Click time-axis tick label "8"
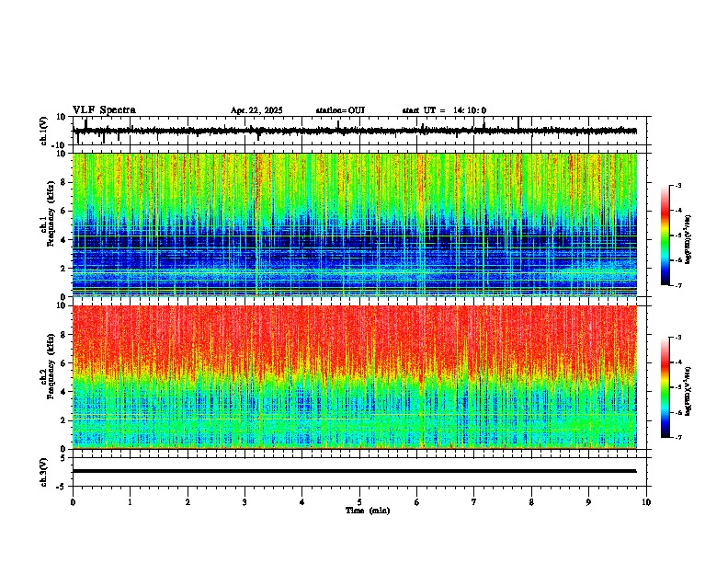This screenshot has width=728, height=563. pos(531,502)
